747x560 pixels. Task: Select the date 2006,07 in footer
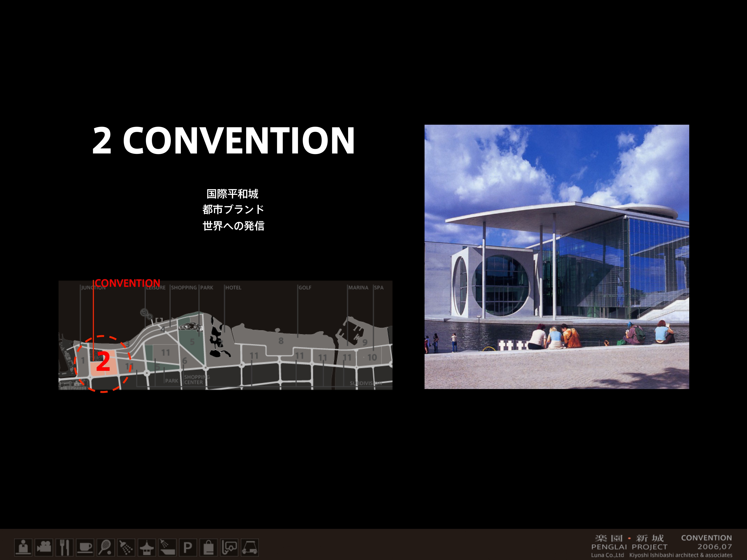point(715,547)
